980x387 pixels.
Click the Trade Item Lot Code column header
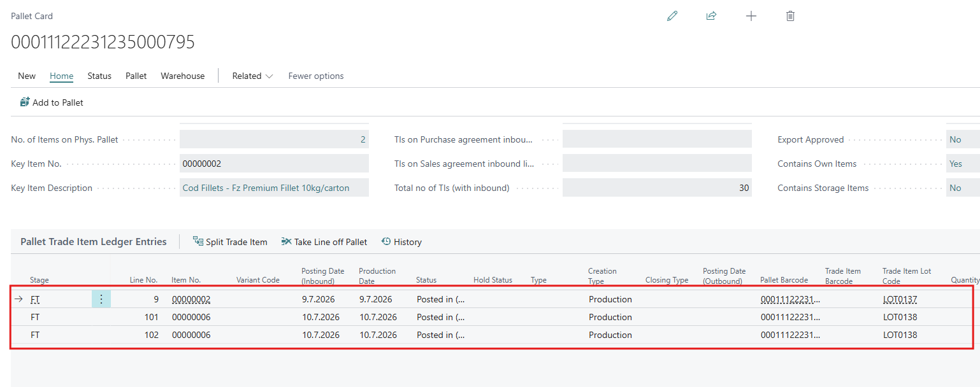pyautogui.click(x=907, y=276)
